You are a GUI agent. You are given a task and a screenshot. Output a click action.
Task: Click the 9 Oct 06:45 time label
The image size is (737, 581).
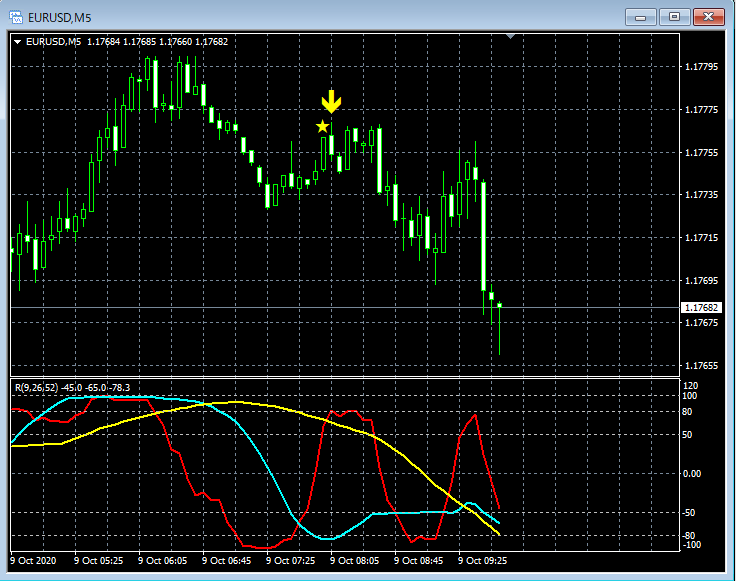point(226,560)
